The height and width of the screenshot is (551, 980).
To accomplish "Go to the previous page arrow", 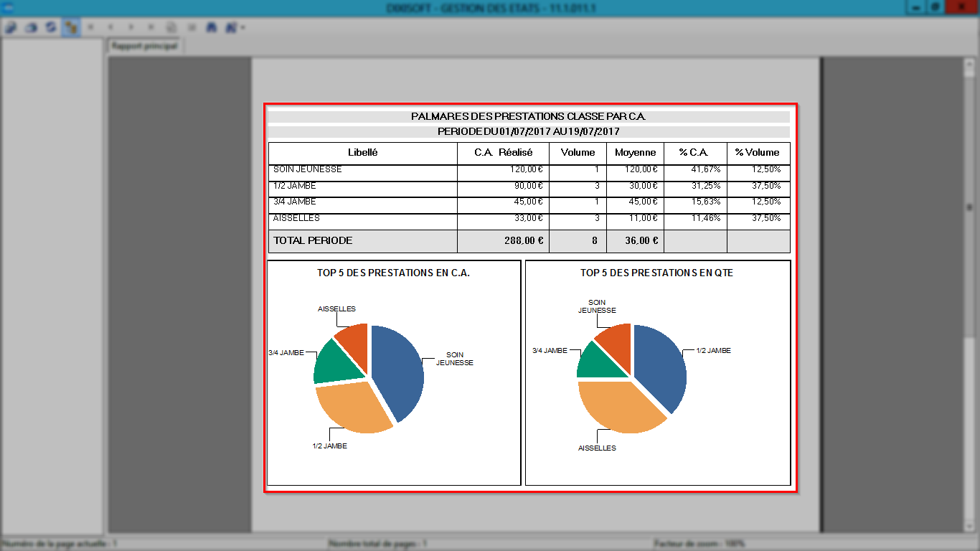I will coord(110,27).
